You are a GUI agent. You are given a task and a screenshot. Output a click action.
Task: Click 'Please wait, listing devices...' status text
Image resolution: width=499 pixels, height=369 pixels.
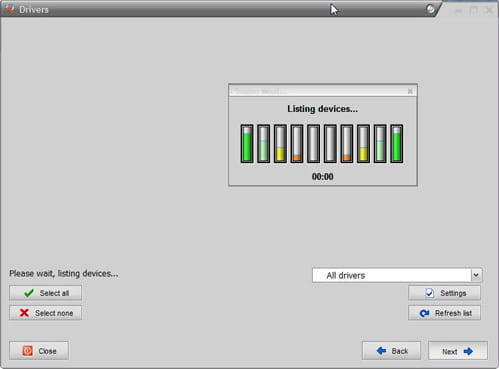pos(64,274)
